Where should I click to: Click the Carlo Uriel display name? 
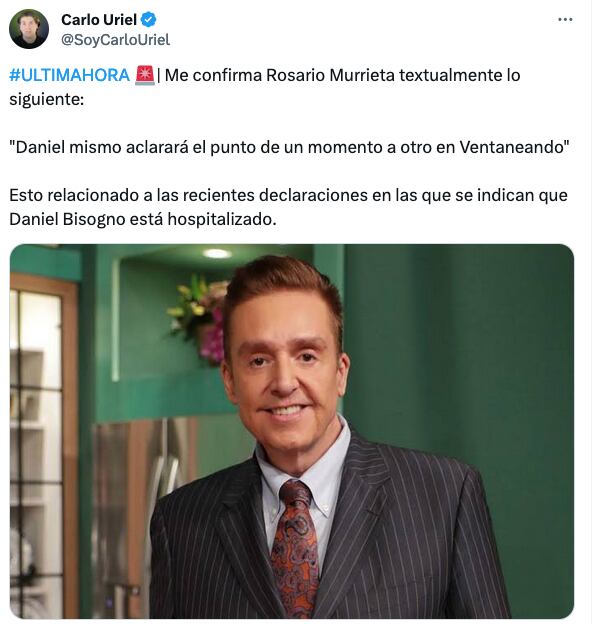click(99, 20)
